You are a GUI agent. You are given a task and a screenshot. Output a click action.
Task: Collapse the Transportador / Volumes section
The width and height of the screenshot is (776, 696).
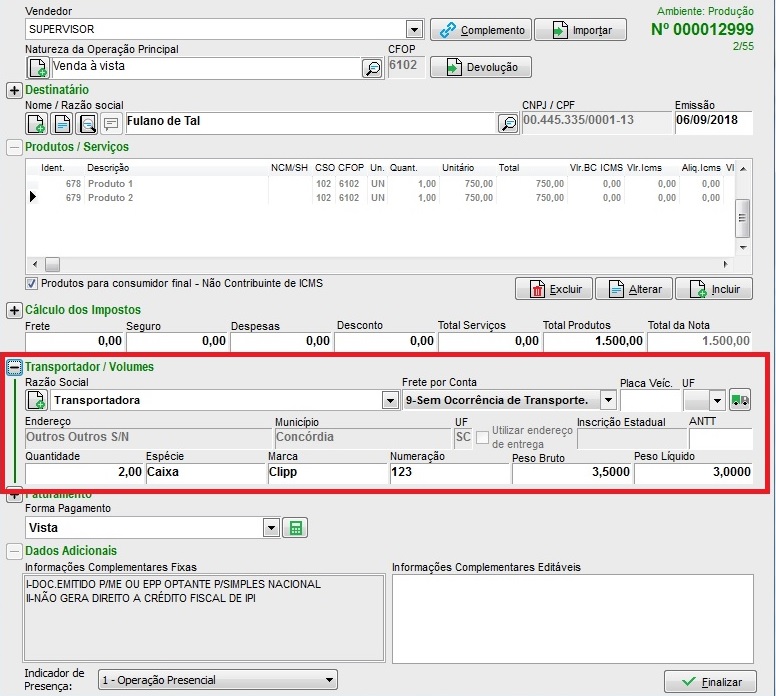14,367
